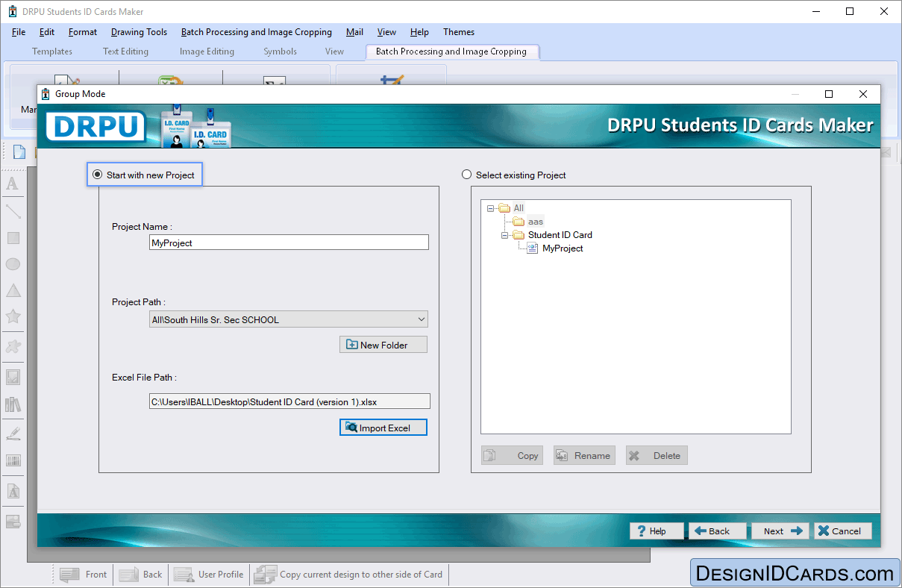
Task: Open User Profile from bottom bar
Action: (x=209, y=575)
